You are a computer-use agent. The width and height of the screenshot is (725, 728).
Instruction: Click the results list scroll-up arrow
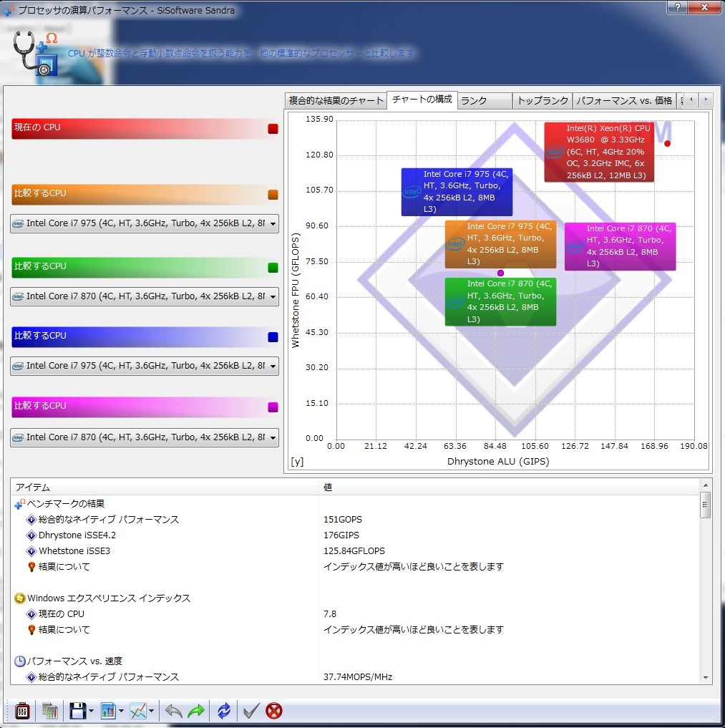tap(706, 485)
